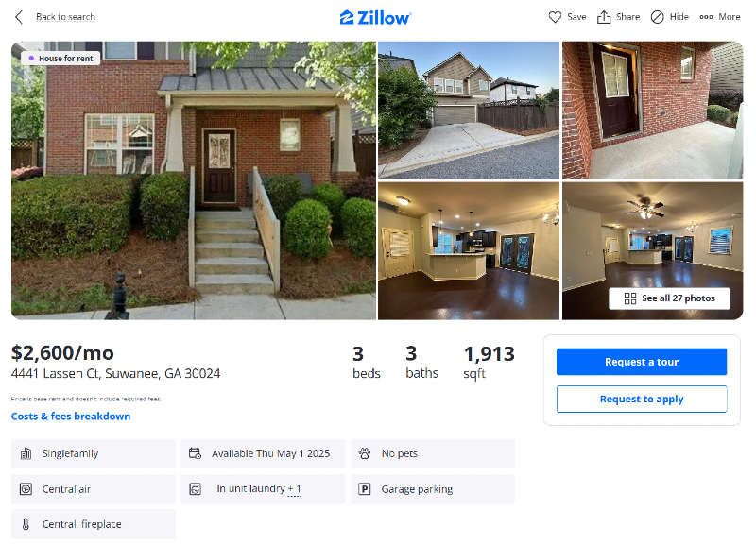This screenshot has height=545, width=756.
Task: Expand In unit laundry + 1 details
Action: coord(259,488)
